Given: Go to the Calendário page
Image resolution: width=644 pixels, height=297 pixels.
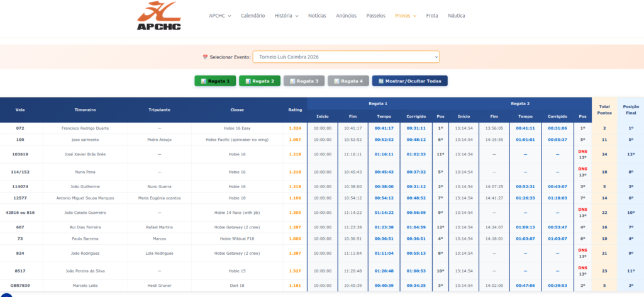Looking at the screenshot, I should pos(253,16).
